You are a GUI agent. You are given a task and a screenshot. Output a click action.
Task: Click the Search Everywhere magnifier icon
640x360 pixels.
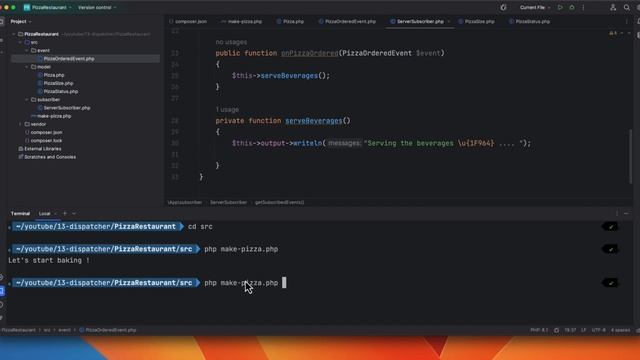click(627, 7)
